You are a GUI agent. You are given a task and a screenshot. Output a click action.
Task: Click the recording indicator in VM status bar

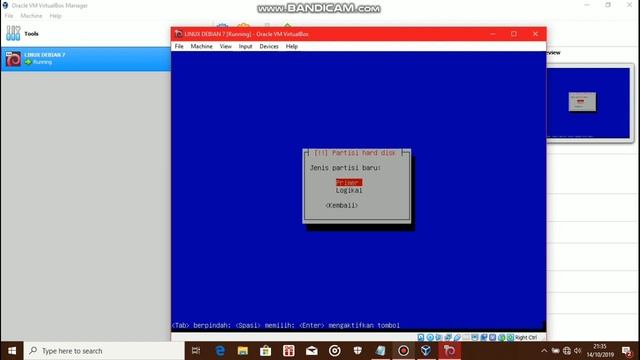pyautogui.click(x=484, y=338)
